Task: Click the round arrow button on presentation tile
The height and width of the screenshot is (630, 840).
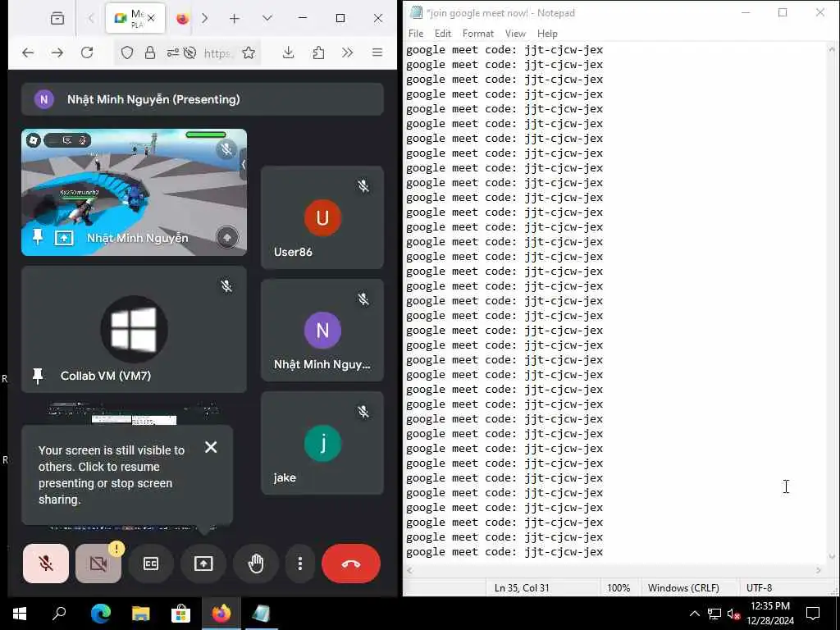Action: (x=227, y=237)
